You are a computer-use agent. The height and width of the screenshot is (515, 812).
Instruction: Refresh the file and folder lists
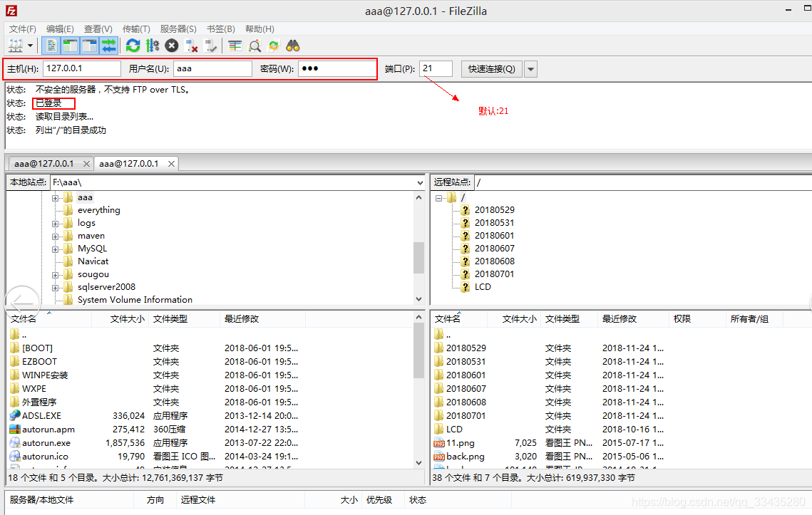click(133, 46)
